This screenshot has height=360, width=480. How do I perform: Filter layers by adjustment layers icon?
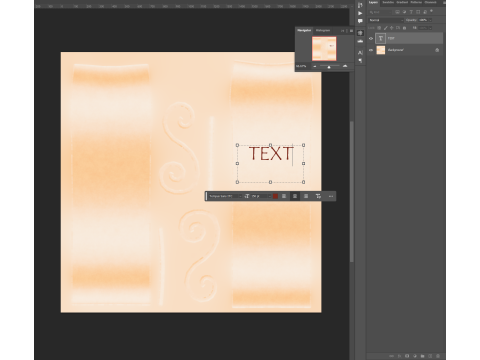(404, 12)
